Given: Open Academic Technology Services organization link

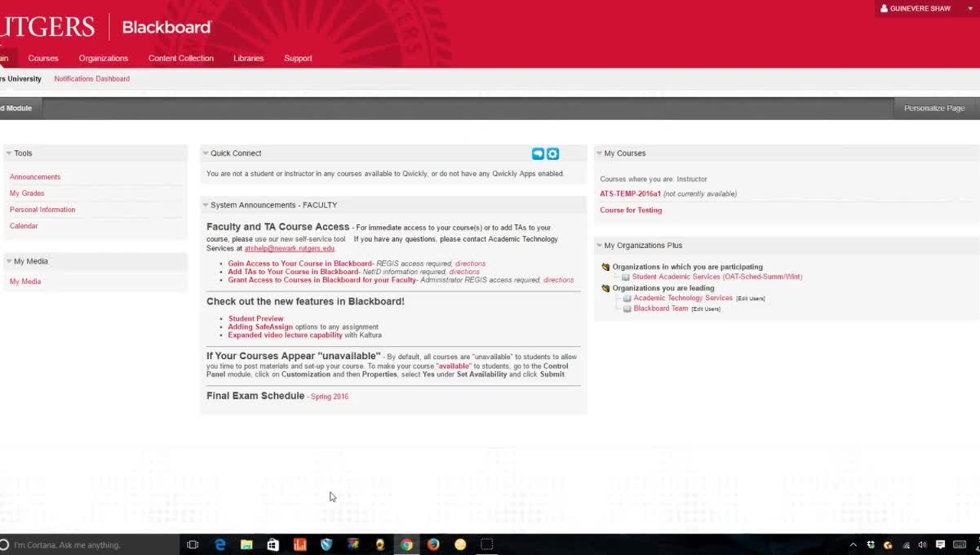Looking at the screenshot, I should pyautogui.click(x=683, y=299).
